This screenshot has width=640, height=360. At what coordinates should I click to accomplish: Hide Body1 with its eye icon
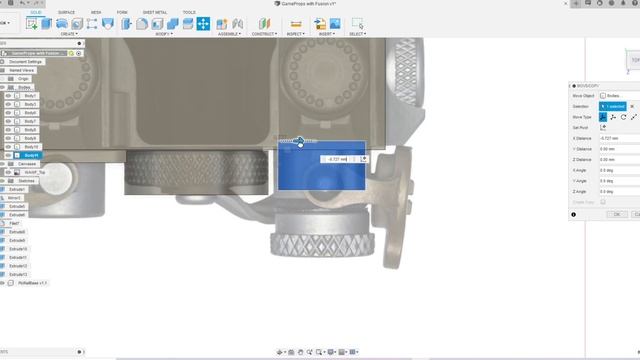[8, 96]
